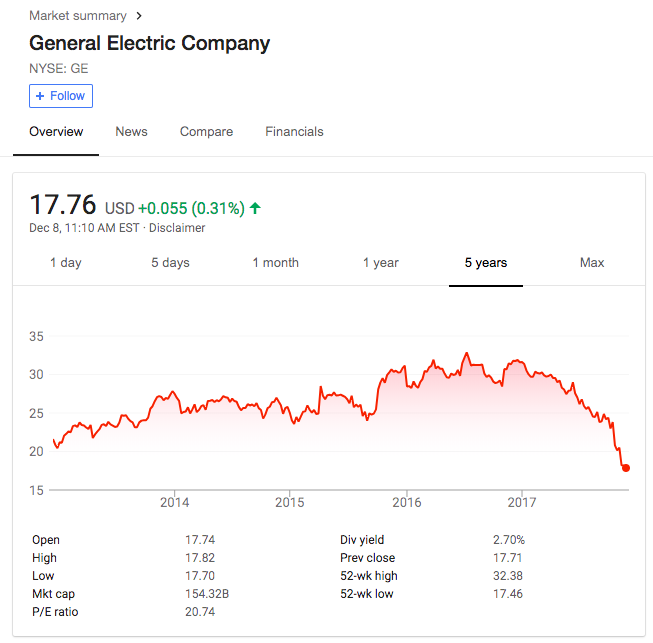Show the 5 days chart range
This screenshot has height=643, width=653.
pos(170,263)
